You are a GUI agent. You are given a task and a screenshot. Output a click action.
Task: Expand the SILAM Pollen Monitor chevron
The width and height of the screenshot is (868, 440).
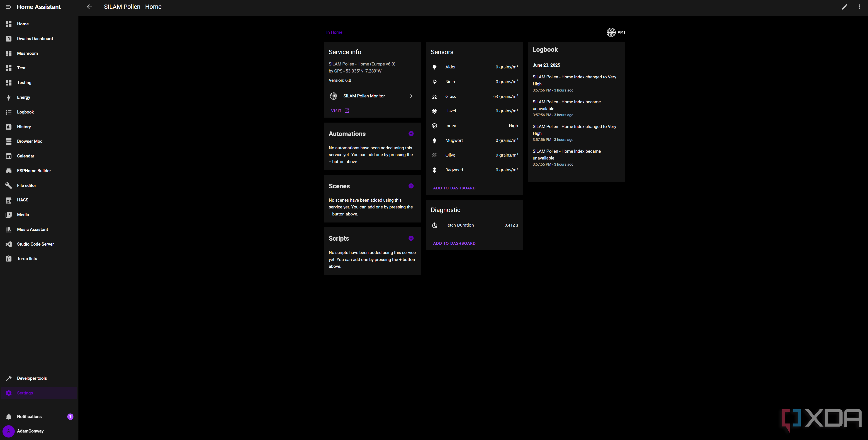point(411,96)
